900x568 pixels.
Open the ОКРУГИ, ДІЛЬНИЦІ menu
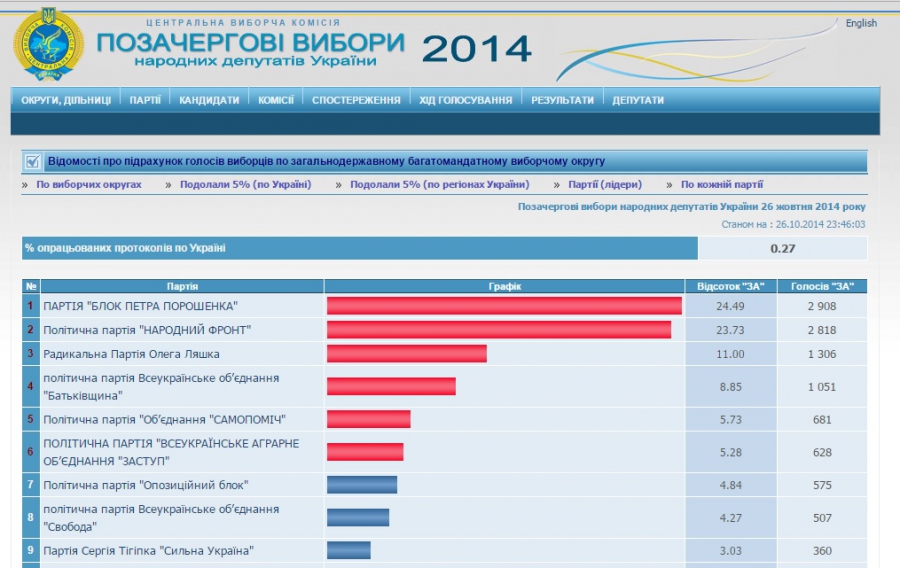pyautogui.click(x=66, y=100)
